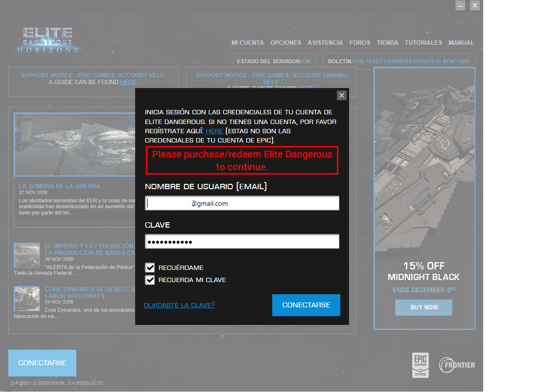
Task: Close the launcher window
Action: [x=474, y=5]
